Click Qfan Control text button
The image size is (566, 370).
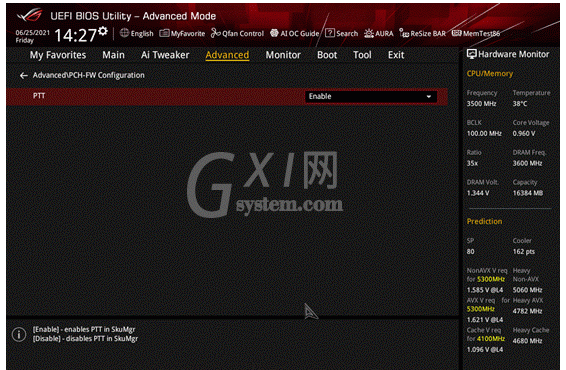tap(243, 34)
